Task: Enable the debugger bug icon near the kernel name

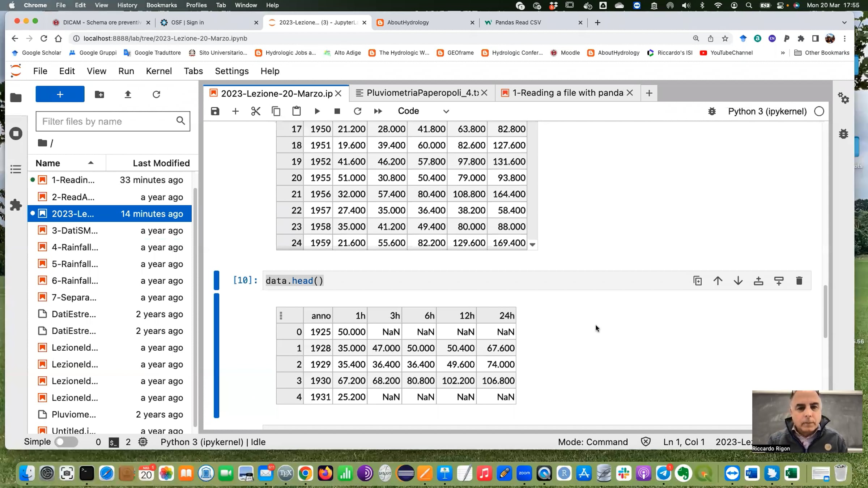Action: pos(712,111)
